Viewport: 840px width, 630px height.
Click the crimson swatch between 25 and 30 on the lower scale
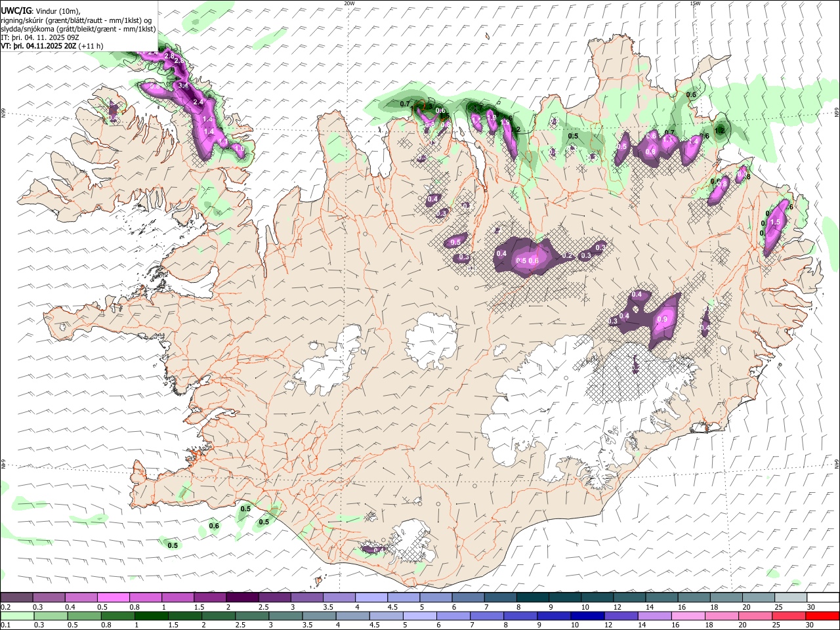(788, 616)
